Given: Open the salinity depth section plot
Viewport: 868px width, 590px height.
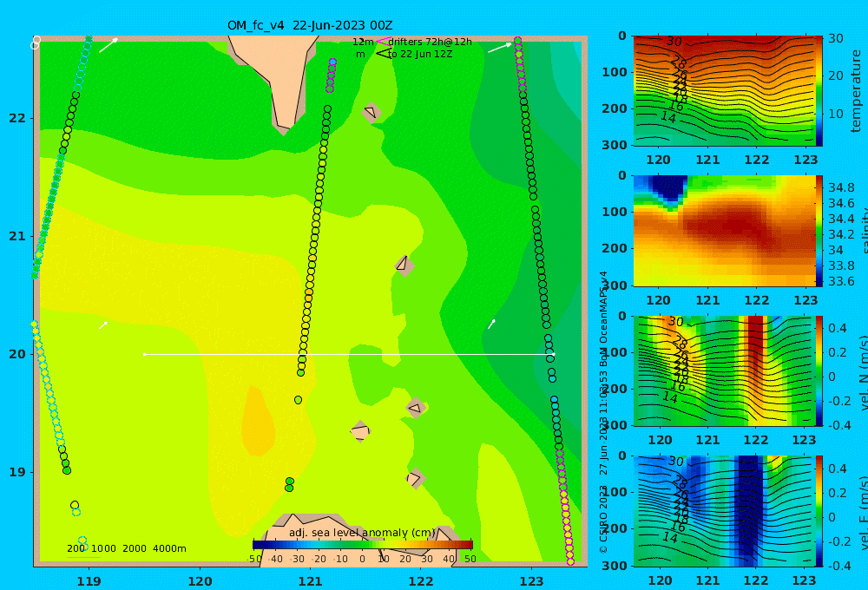Looking at the screenshot, I should pos(724,231).
